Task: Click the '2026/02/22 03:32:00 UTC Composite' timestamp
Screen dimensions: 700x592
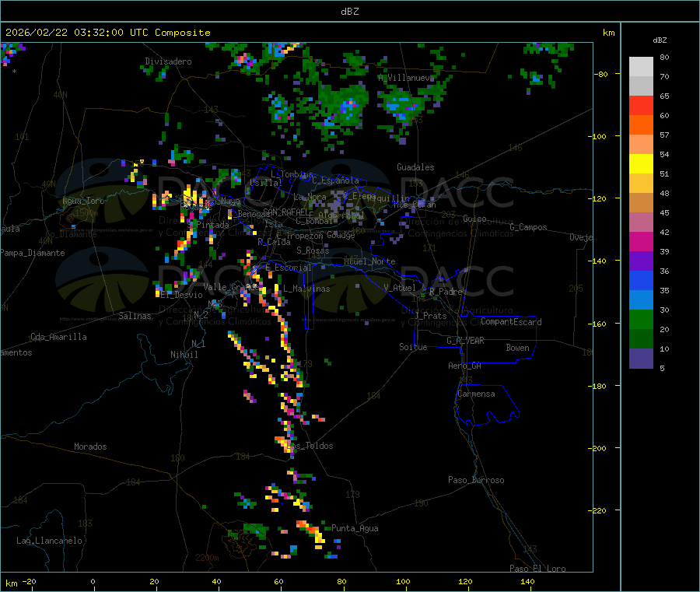Action: [x=107, y=33]
